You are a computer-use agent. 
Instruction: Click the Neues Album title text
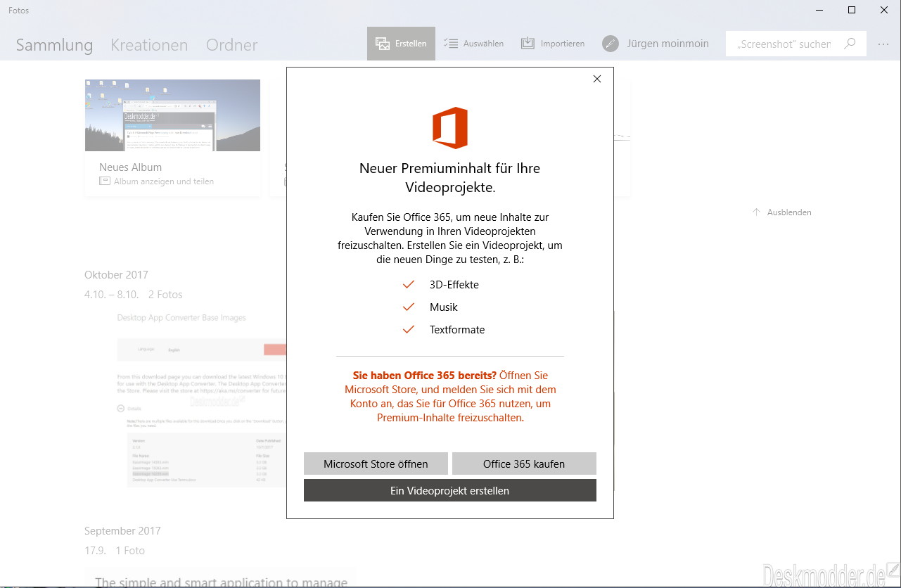130,167
